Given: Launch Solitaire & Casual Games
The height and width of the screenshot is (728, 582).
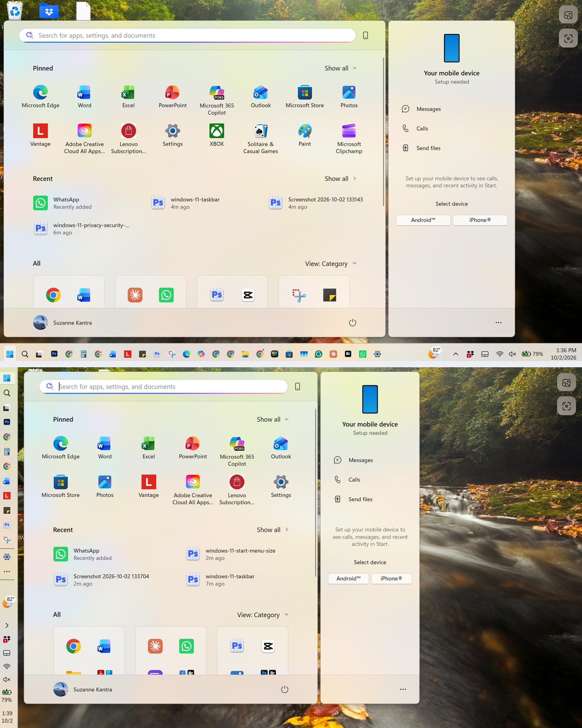Looking at the screenshot, I should click(x=260, y=138).
